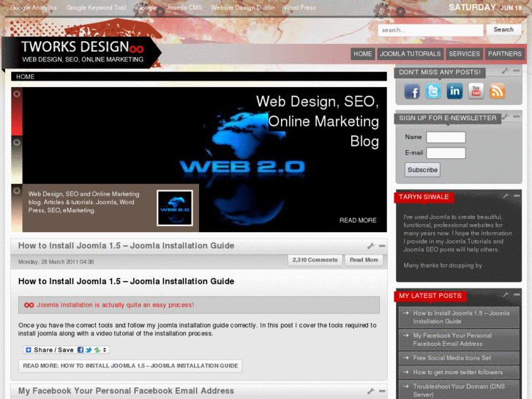Viewport: 532px width, 399px height.
Task: Open latest post Troubleshoot Your Domain (DNS Server)
Action: [x=459, y=389]
